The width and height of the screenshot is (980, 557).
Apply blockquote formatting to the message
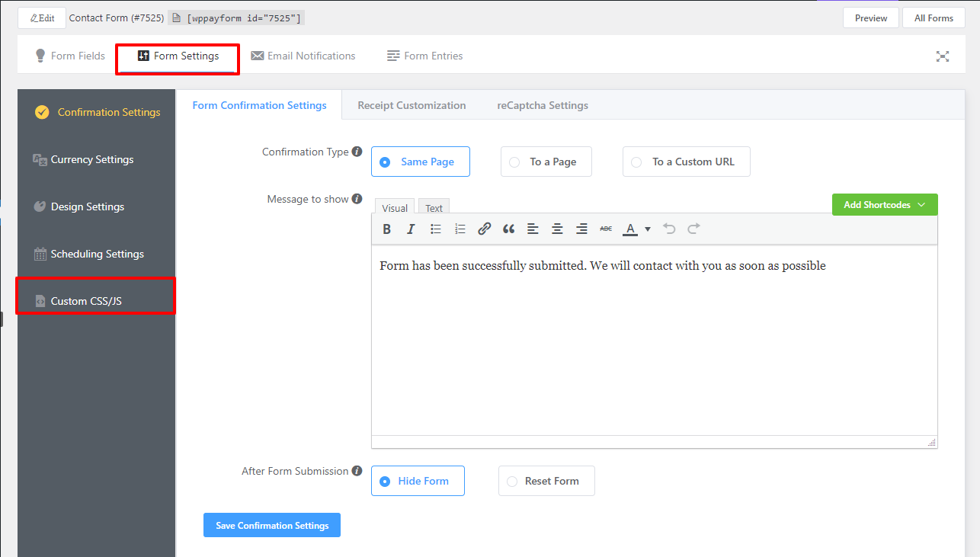[508, 229]
